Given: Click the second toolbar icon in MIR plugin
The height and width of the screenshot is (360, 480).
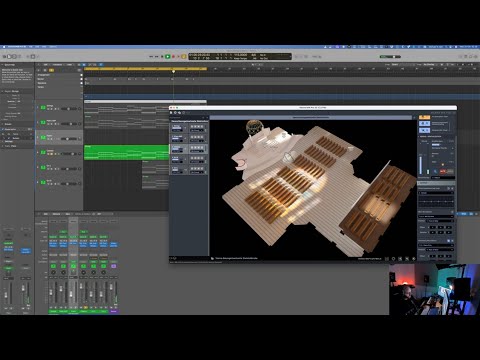Looking at the screenshot, I should (x=176, y=113).
